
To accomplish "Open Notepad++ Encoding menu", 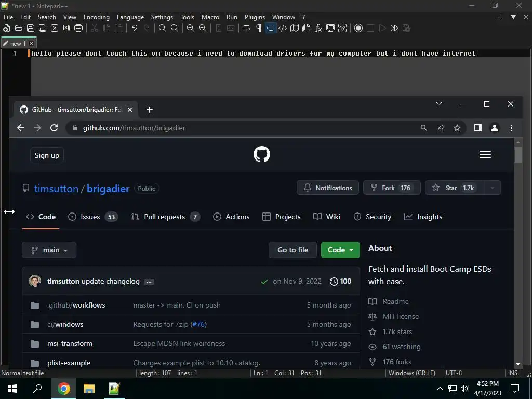I will pyautogui.click(x=96, y=17).
